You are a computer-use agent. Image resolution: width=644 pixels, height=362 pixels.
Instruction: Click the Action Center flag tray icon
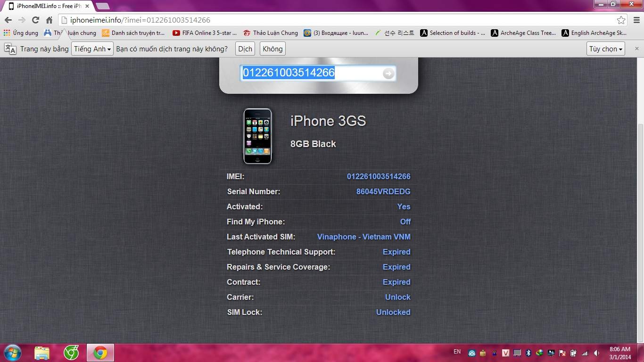562,353
